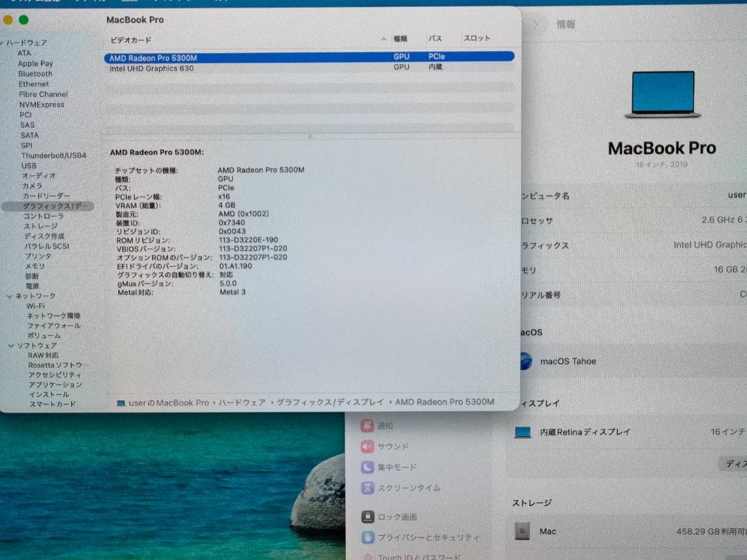Click AMD Radeon Pro 5300M in the breadcrumb path
The width and height of the screenshot is (747, 560).
[x=444, y=402]
